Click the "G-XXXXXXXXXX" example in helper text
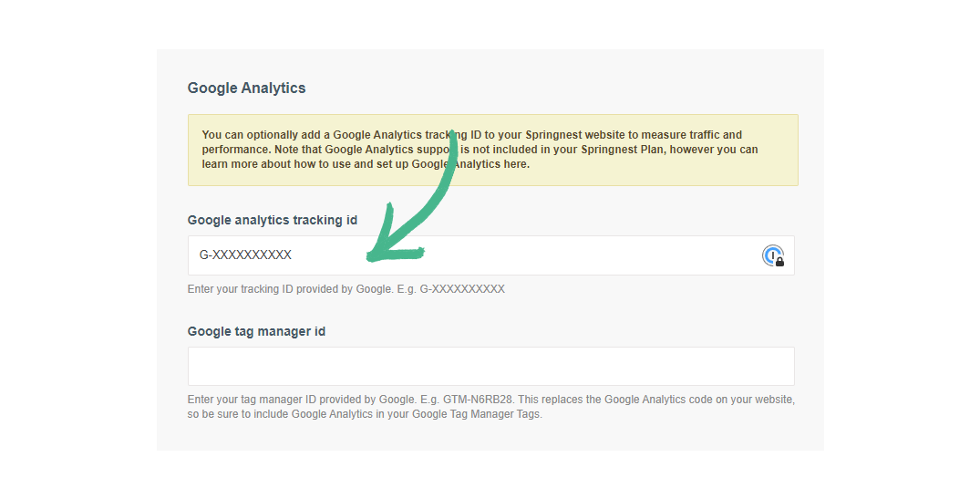Screen dimensions: 980x499 (x=461, y=289)
